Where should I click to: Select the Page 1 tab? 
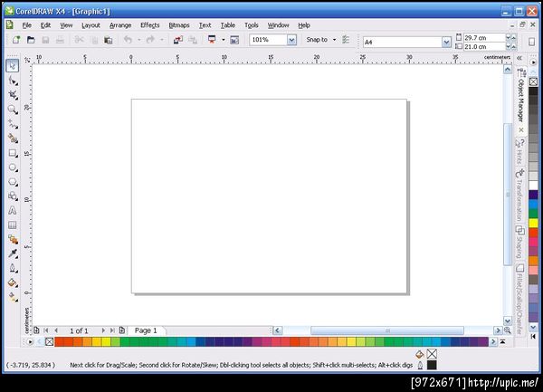coord(146,330)
